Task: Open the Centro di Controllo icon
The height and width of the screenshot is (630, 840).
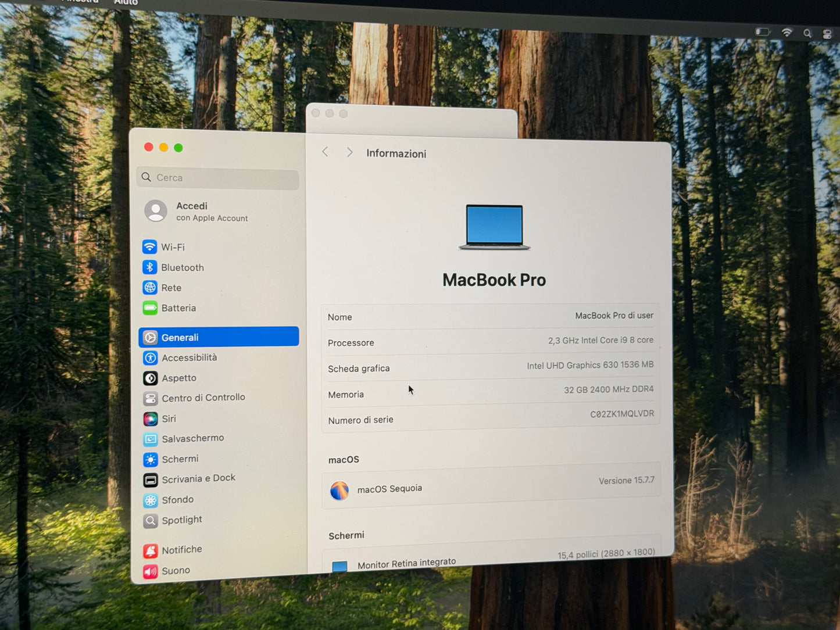Action: 151,398
